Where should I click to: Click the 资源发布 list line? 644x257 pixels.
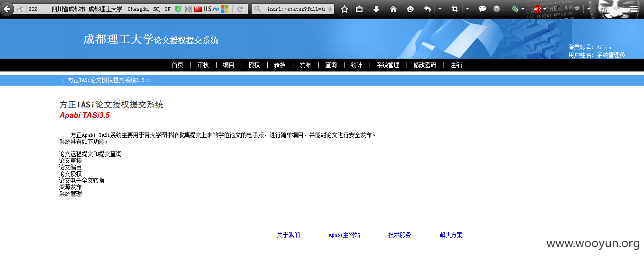pos(71,187)
